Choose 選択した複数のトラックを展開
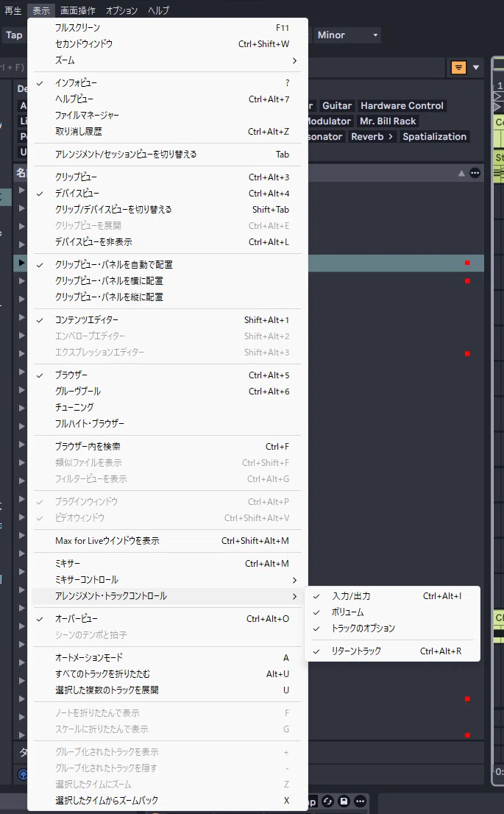Screen dimensions: 504x814 click(x=166, y=690)
